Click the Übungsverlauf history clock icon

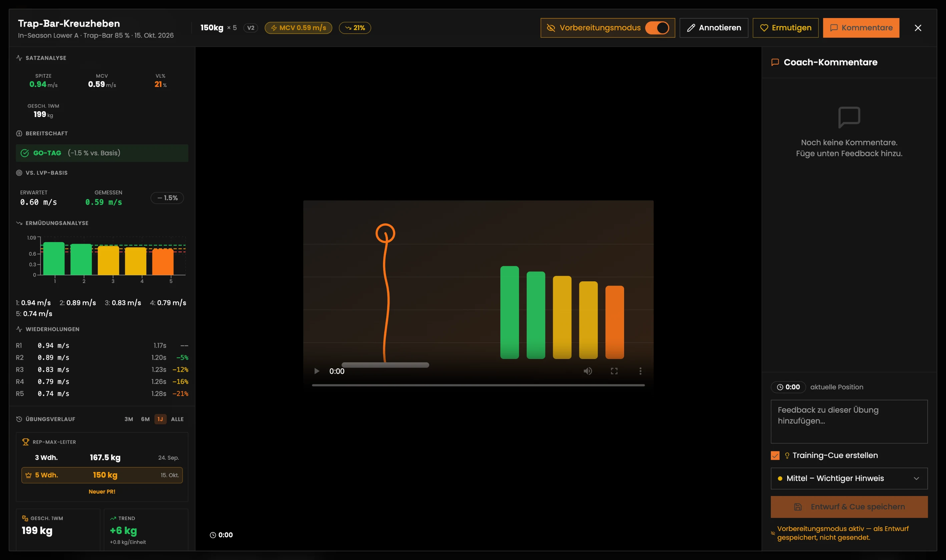pos(19,419)
